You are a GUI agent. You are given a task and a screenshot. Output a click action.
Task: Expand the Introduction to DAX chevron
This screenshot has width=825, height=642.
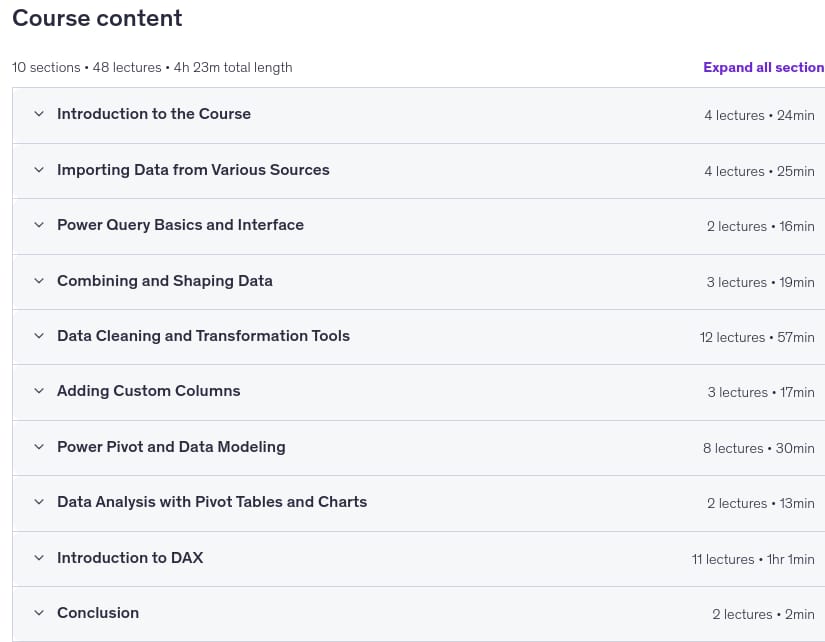(x=39, y=558)
